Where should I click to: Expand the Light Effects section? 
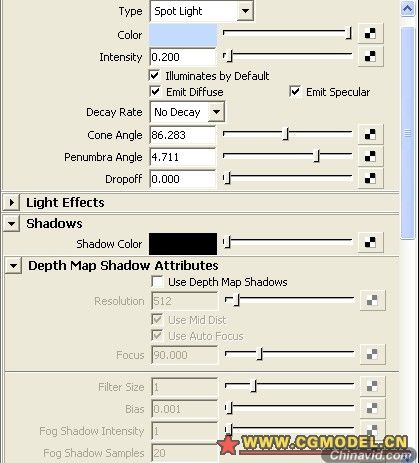12,202
